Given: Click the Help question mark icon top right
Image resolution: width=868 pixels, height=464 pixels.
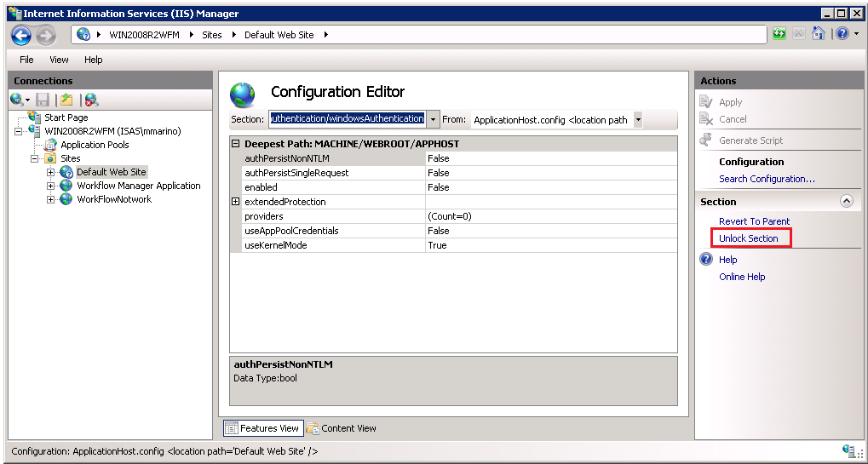Looking at the screenshot, I should [842, 34].
